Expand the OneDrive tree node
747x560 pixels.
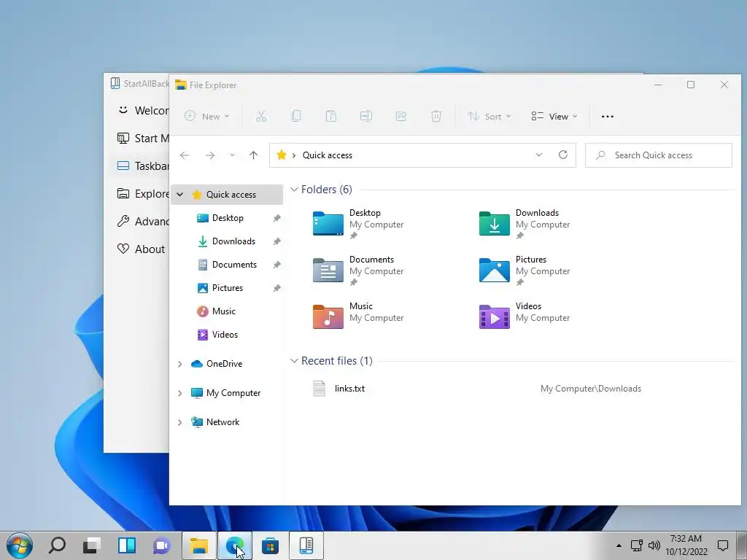(179, 364)
